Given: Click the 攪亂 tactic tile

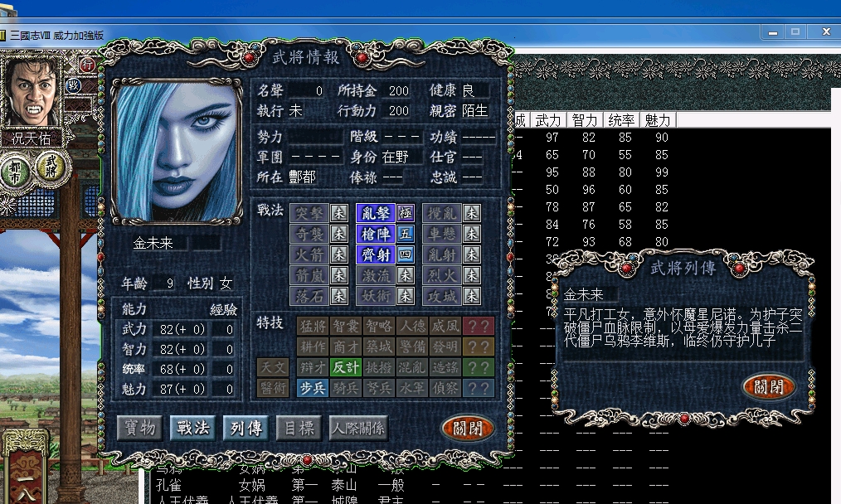Looking at the screenshot, I should coord(443,213).
